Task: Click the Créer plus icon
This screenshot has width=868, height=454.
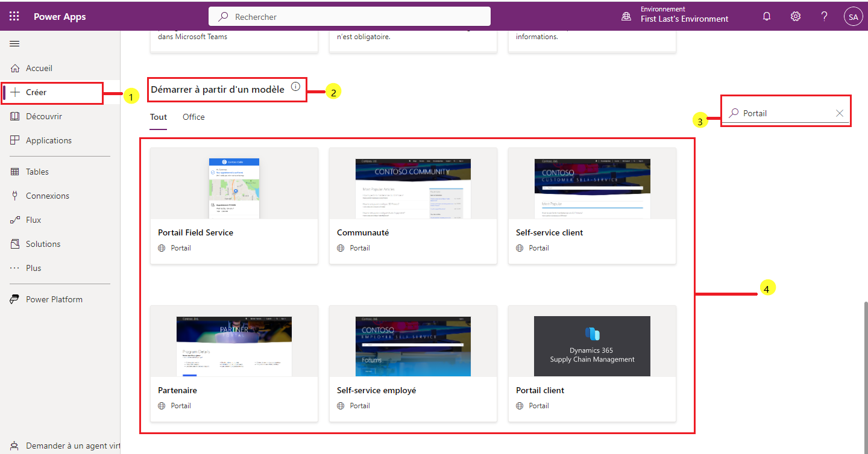Action: tap(15, 92)
